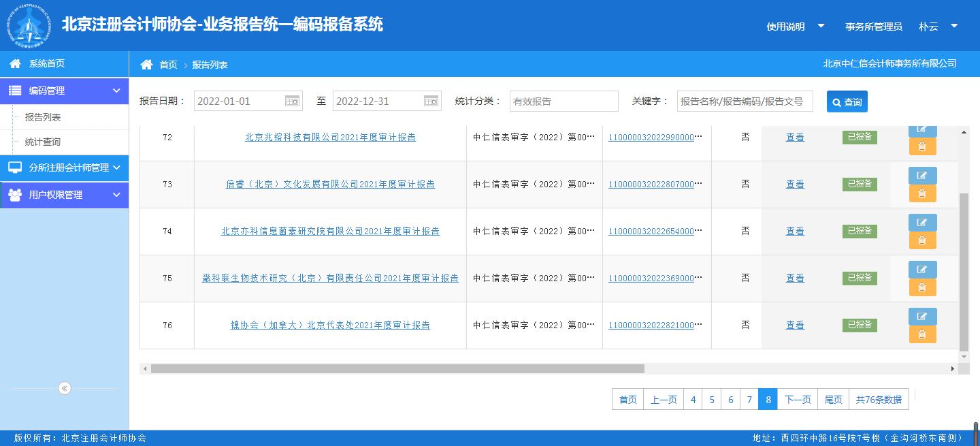Click the 关键字 keyword input field
Image resolution: width=980 pixels, height=446 pixels.
(745, 101)
